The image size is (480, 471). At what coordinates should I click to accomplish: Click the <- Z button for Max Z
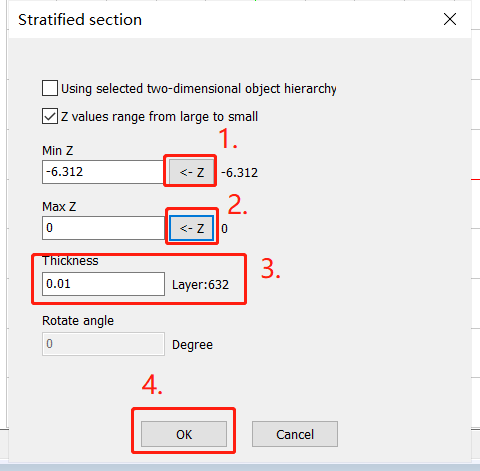pyautogui.click(x=192, y=228)
